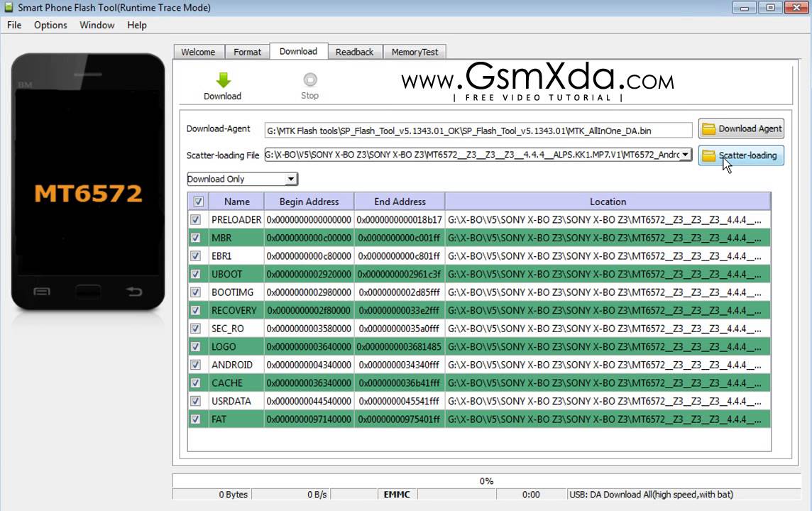
Task: Uncheck the LOGO partition checkbox
Action: click(x=195, y=346)
